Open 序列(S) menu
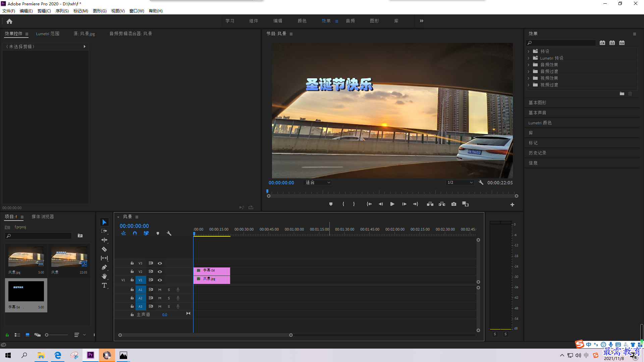 (x=62, y=11)
